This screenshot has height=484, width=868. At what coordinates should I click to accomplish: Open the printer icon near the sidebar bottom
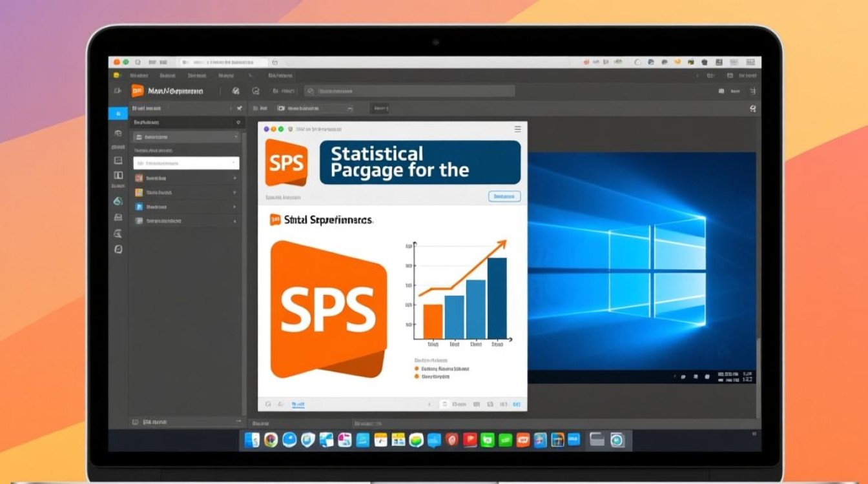[x=118, y=217]
